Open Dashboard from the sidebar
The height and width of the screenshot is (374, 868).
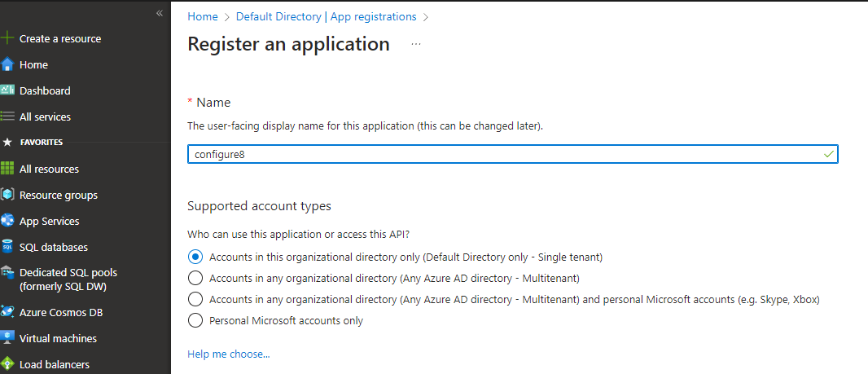point(45,91)
